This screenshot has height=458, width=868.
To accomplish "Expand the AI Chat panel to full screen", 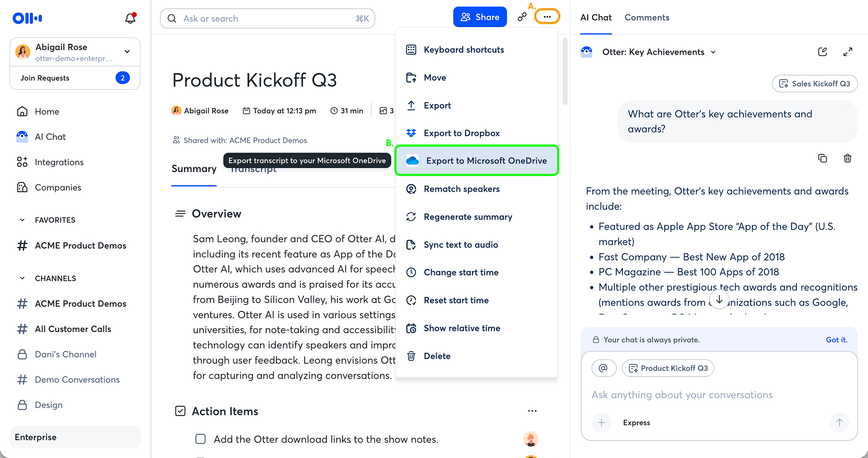I will [847, 52].
